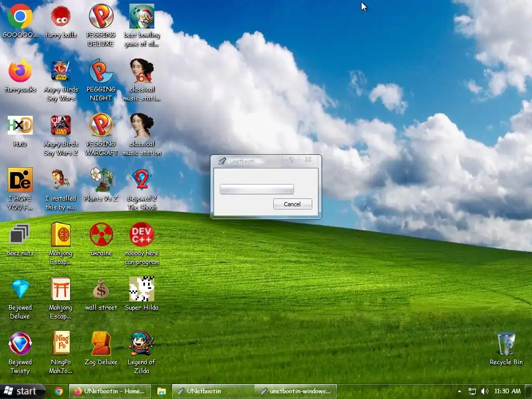Image resolution: width=532 pixels, height=399 pixels.
Task: Switch to UNetbootin - Home... Firefox taskbar window
Action: pos(110,391)
